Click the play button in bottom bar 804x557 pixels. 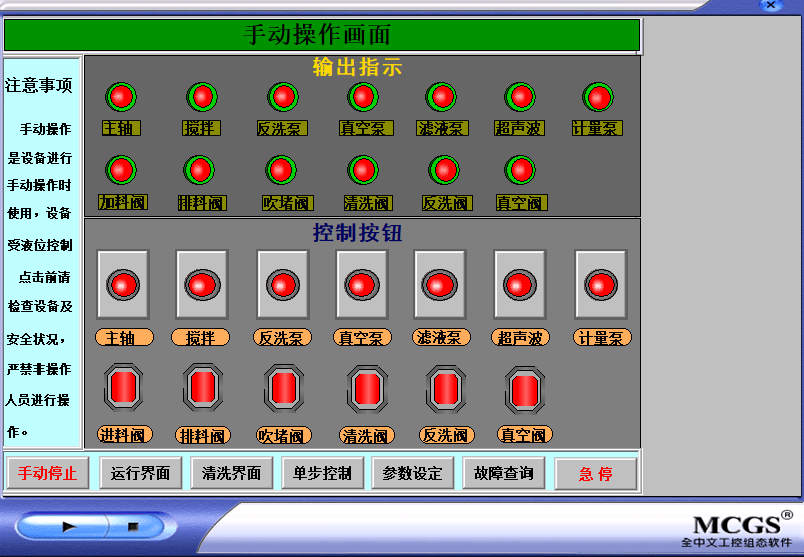coord(69,526)
